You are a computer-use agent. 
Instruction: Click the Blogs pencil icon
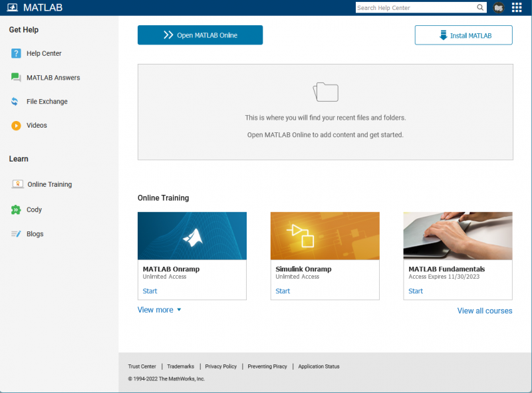16,234
